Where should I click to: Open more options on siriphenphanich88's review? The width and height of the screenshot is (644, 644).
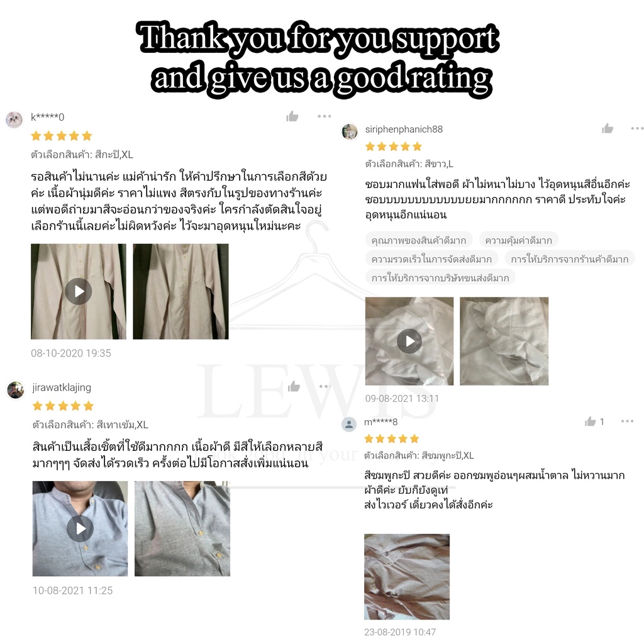(637, 128)
